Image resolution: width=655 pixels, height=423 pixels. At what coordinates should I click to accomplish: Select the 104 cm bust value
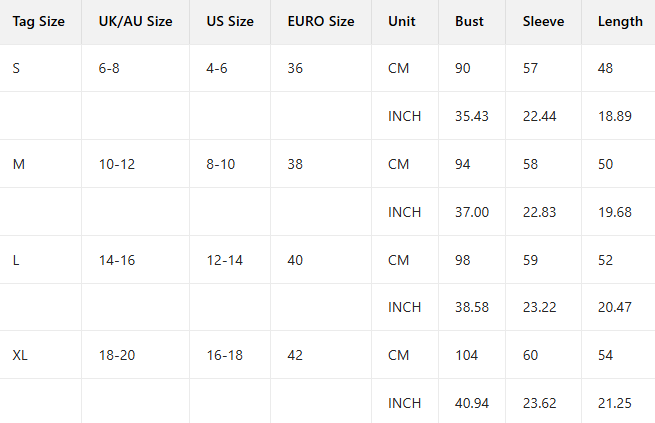tap(465, 355)
